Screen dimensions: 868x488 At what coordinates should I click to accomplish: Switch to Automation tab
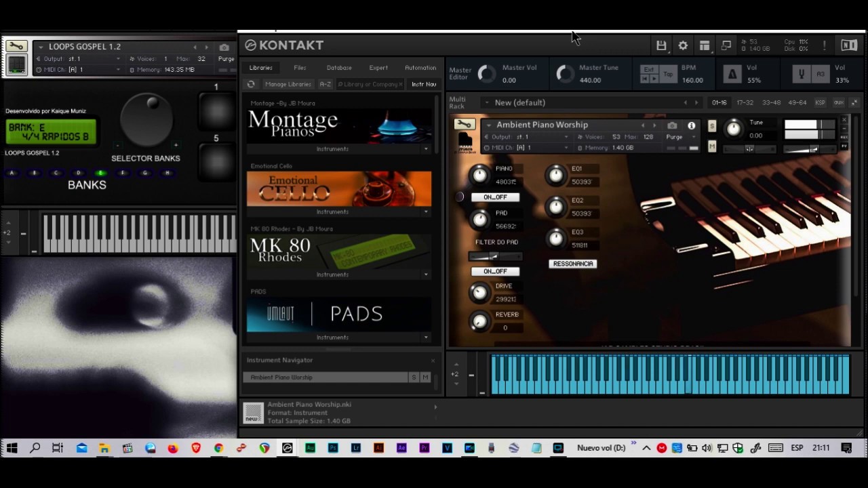pos(420,68)
